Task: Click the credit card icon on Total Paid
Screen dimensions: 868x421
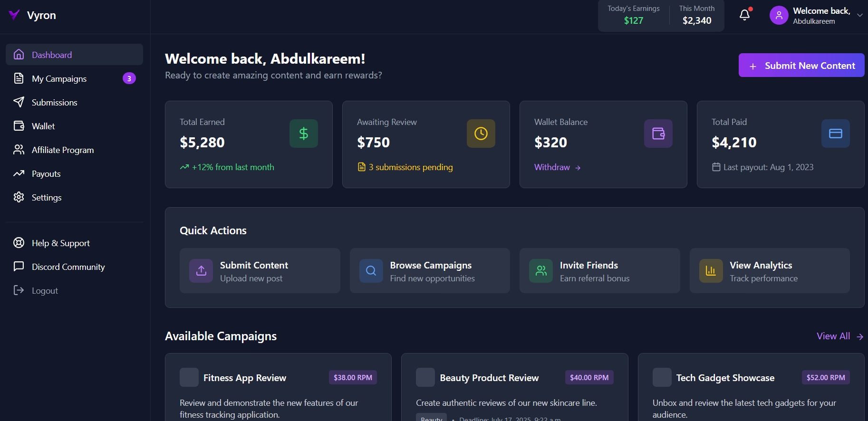Action: (x=835, y=134)
